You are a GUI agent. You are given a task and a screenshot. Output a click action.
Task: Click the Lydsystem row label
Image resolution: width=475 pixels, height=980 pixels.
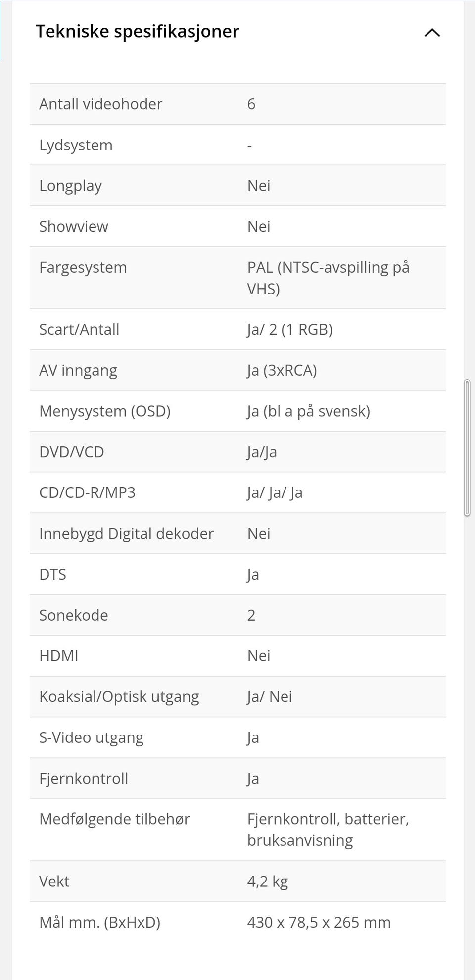pos(76,145)
